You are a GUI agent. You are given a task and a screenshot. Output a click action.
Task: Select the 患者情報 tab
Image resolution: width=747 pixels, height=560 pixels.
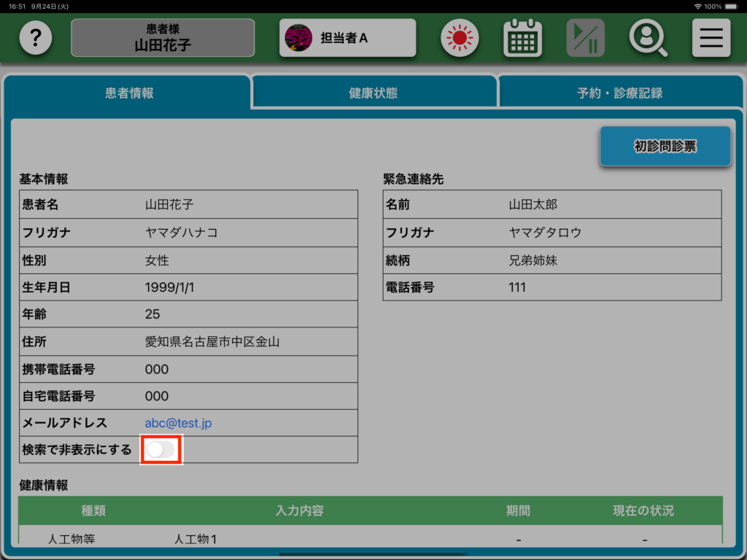[129, 93]
